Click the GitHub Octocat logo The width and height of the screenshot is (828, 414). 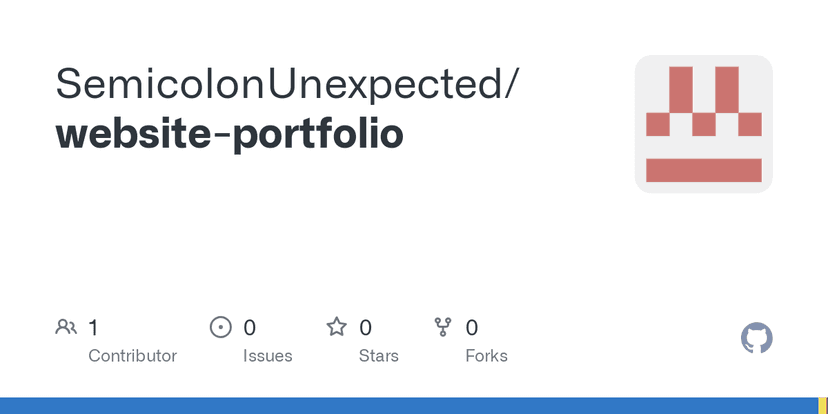[x=757, y=338]
